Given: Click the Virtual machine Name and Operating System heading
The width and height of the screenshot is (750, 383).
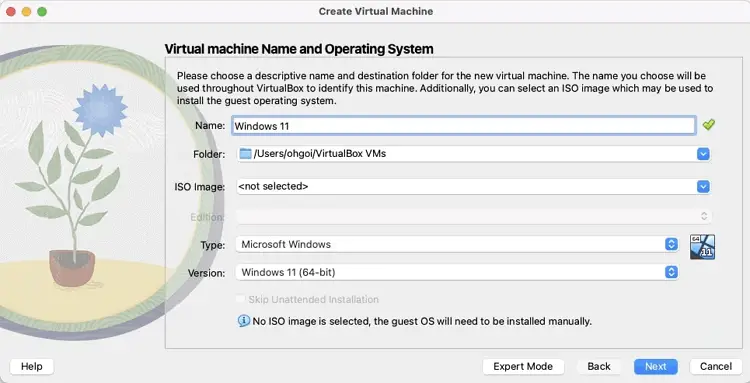Looking at the screenshot, I should [299, 49].
